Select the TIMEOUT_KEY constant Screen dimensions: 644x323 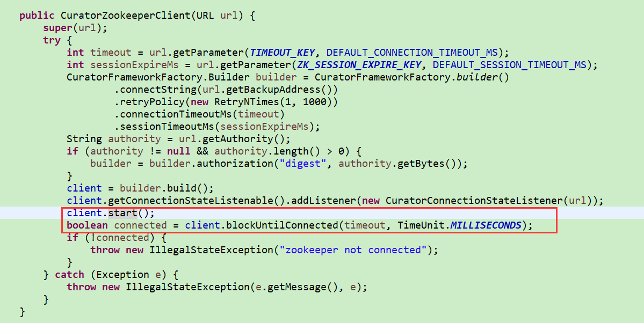click(x=282, y=53)
